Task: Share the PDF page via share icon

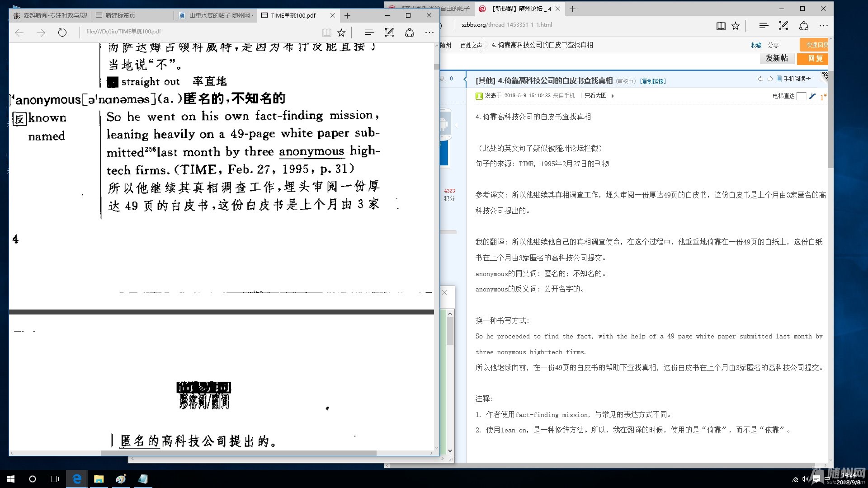Action: click(x=410, y=33)
